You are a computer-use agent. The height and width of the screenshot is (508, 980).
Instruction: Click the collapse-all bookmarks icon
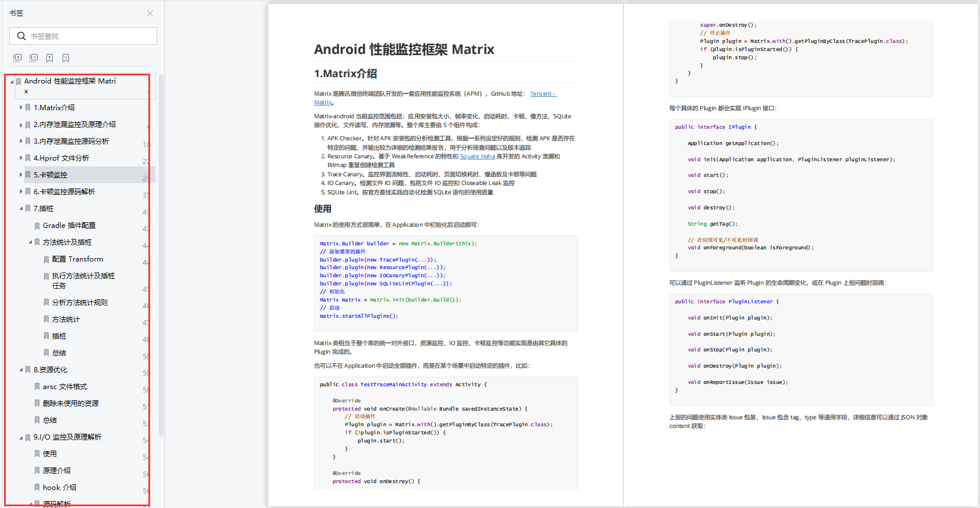[34, 58]
